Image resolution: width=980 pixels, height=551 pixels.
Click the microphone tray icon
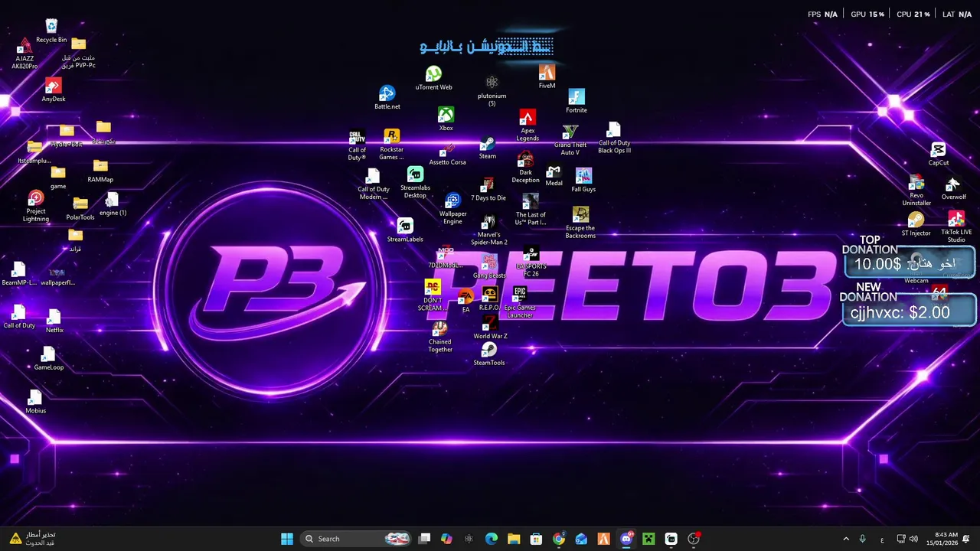(863, 539)
